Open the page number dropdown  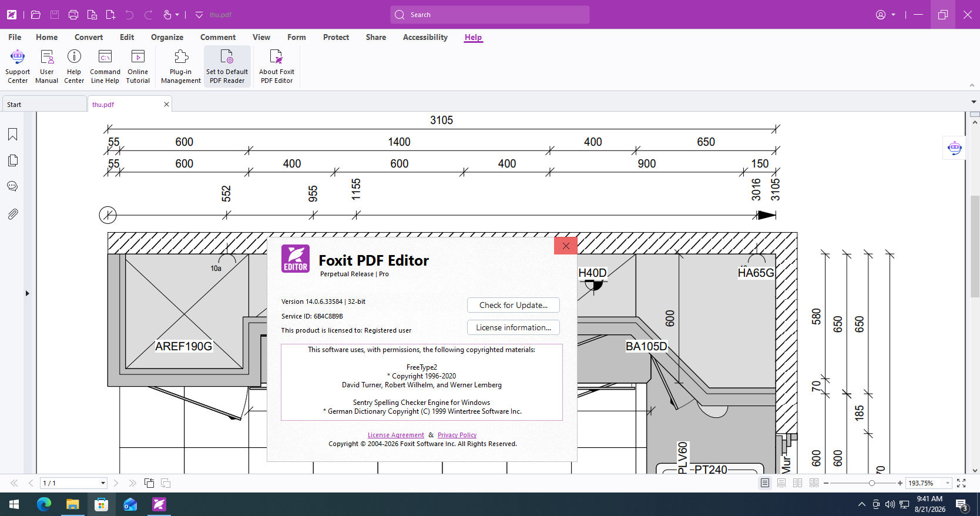[103, 483]
